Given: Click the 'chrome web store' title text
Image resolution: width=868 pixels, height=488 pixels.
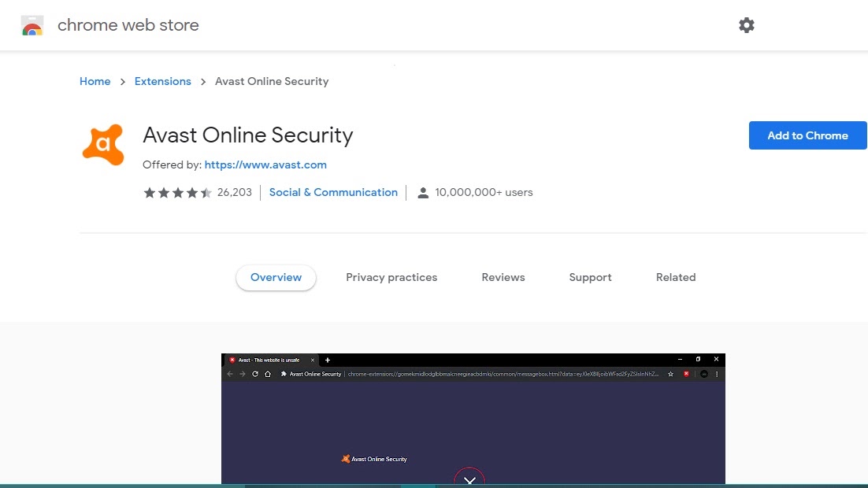Looking at the screenshot, I should coord(128,25).
